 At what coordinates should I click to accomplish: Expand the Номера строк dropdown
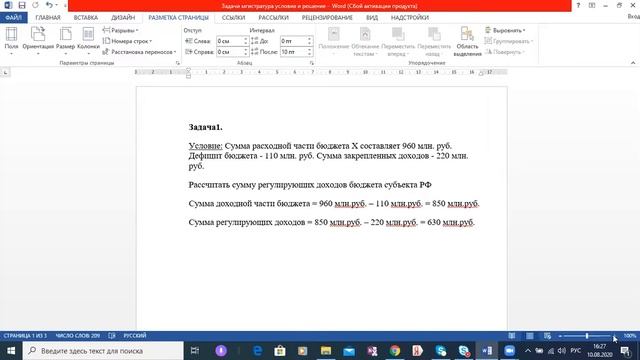tap(127, 41)
